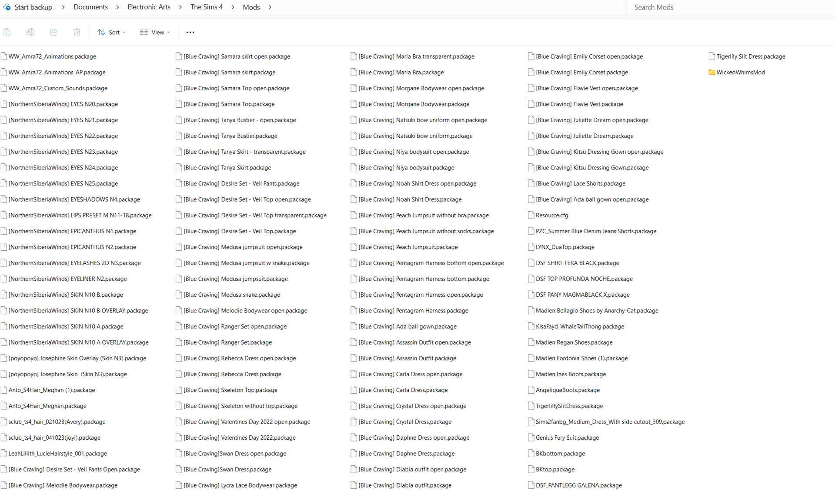Select WW_Amra72_Animations_AP.package

click(x=53, y=72)
